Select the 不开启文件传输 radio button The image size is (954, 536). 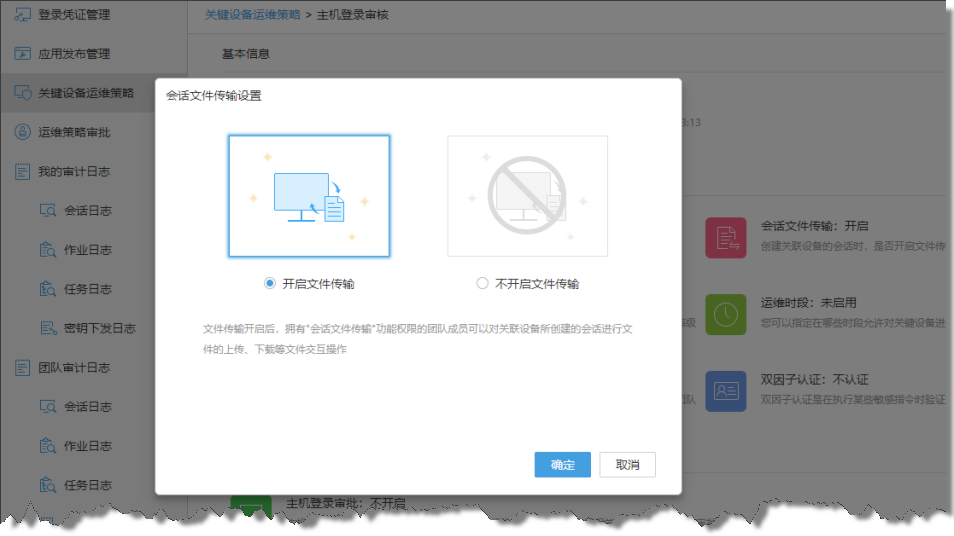click(x=482, y=284)
